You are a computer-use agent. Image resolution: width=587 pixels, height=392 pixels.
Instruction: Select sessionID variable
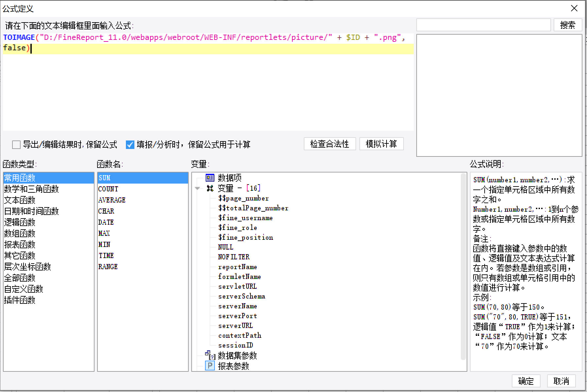(x=235, y=345)
